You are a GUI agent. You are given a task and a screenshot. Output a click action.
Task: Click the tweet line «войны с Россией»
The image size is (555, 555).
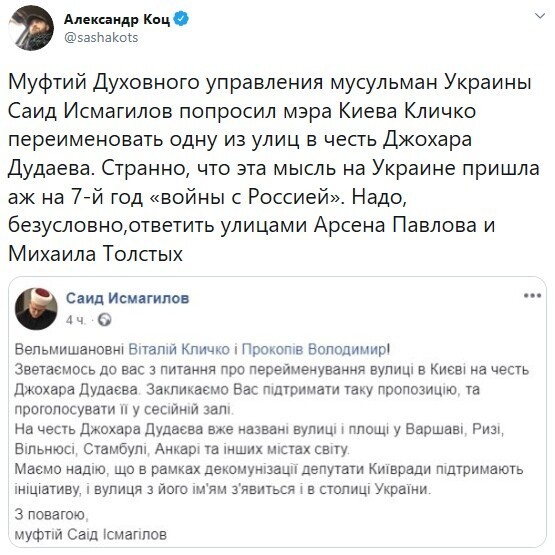tap(208, 197)
